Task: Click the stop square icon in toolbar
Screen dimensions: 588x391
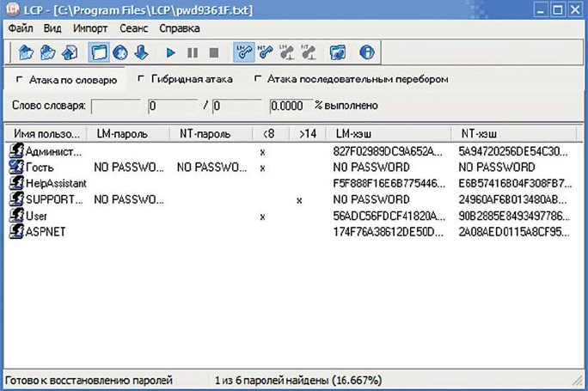Action: (x=214, y=52)
